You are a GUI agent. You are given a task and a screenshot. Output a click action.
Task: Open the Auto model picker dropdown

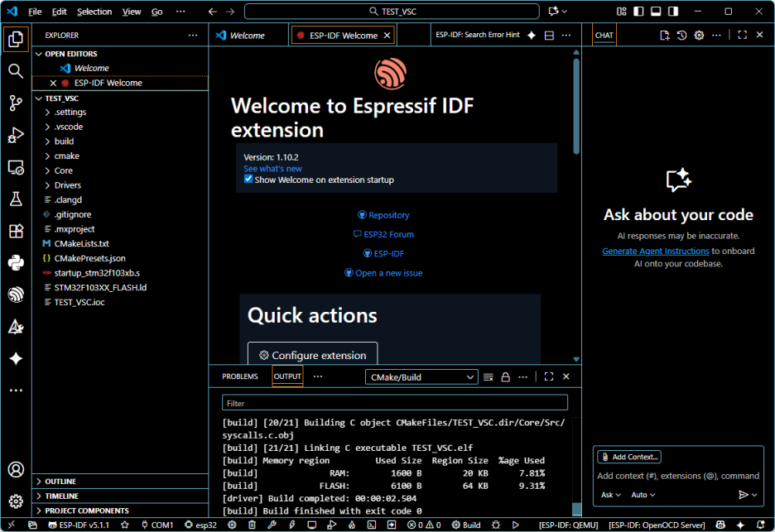click(643, 495)
